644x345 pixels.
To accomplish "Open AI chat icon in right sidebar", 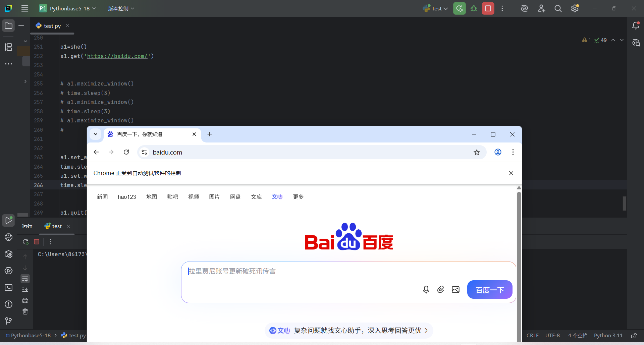I will pos(636,43).
